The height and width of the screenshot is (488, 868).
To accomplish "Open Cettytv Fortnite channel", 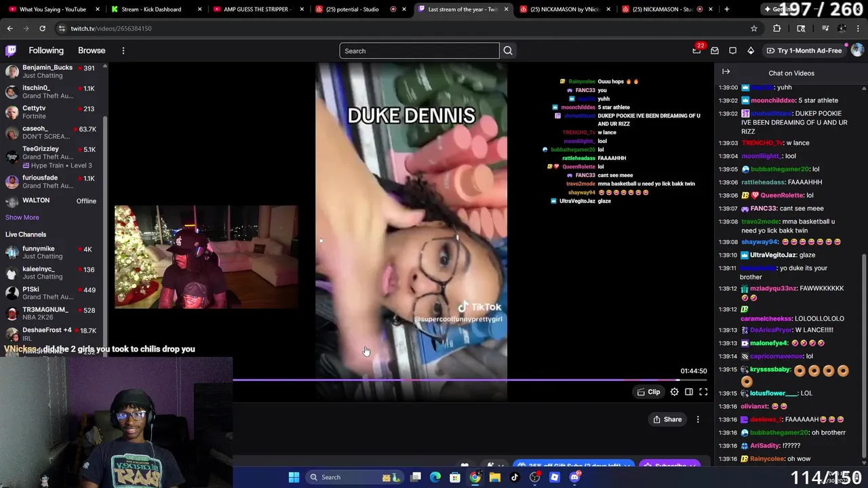I will coord(52,112).
